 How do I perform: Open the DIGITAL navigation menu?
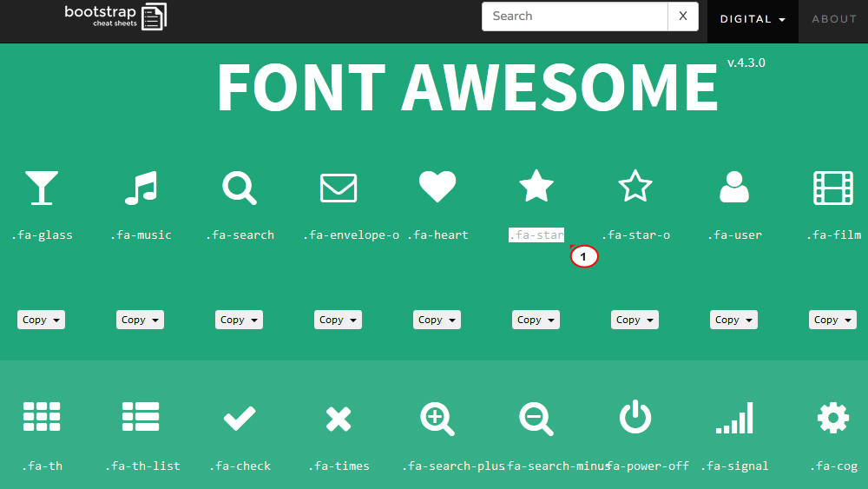coord(753,19)
